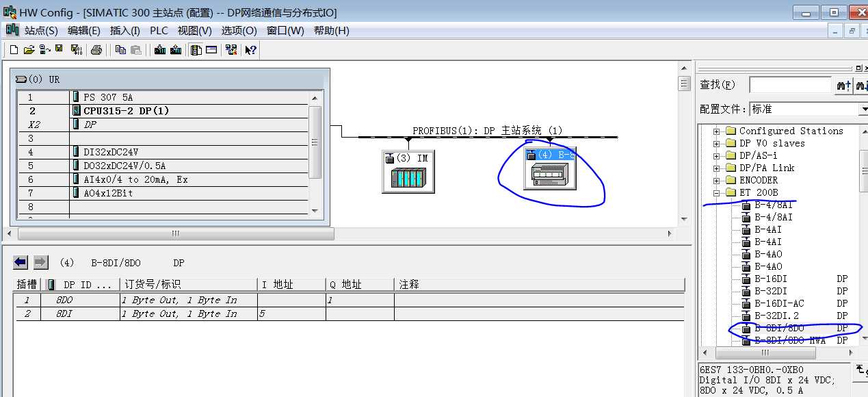This screenshot has width=868, height=397.
Task: Click the 查找 search input field
Action: [x=791, y=85]
